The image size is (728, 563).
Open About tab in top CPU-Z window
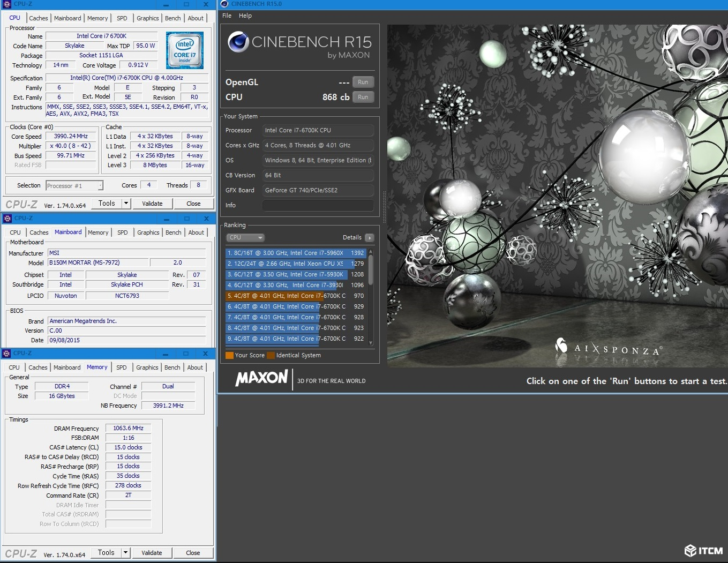196,18
